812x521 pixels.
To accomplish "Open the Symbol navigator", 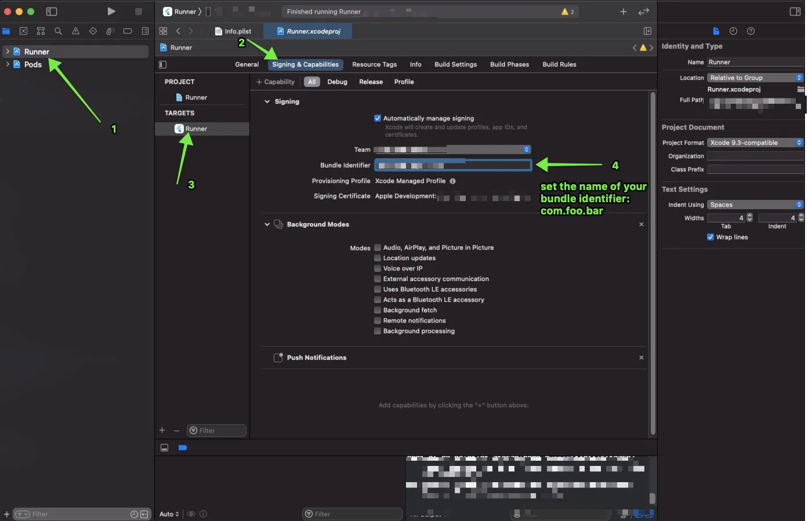I will click(41, 31).
